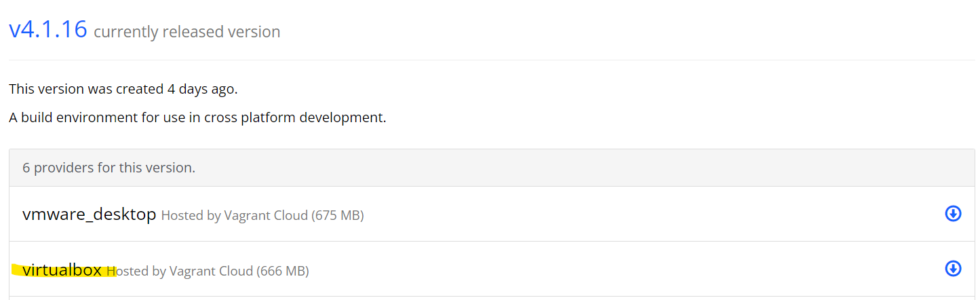Click the '6 providers for this version' header

click(x=109, y=168)
